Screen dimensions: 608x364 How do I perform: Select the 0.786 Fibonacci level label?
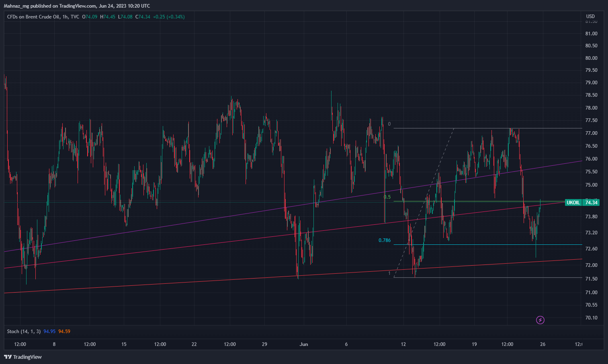pyautogui.click(x=385, y=240)
